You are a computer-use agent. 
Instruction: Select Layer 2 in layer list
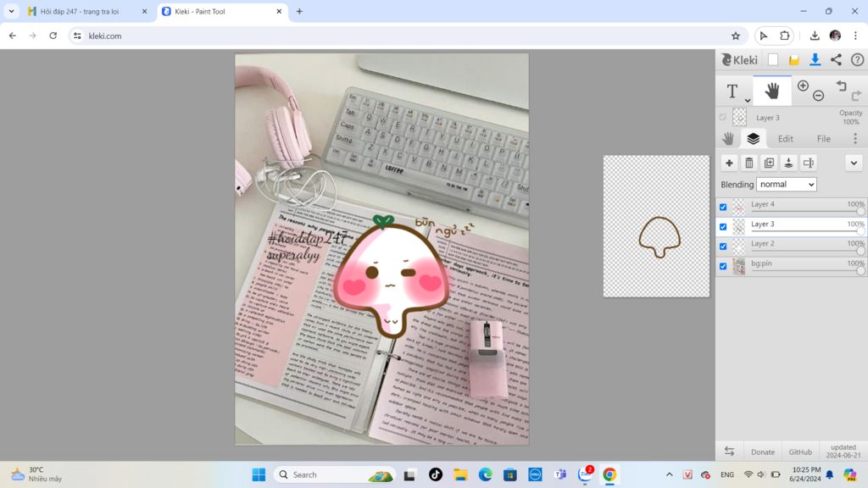[x=791, y=246]
